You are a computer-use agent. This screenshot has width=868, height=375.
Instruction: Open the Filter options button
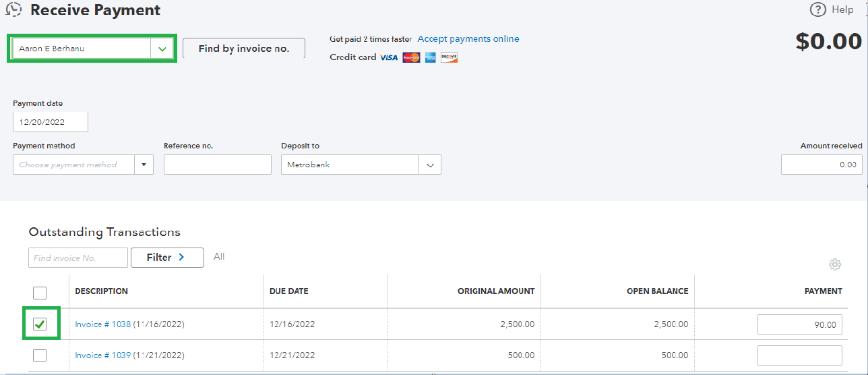coord(166,258)
